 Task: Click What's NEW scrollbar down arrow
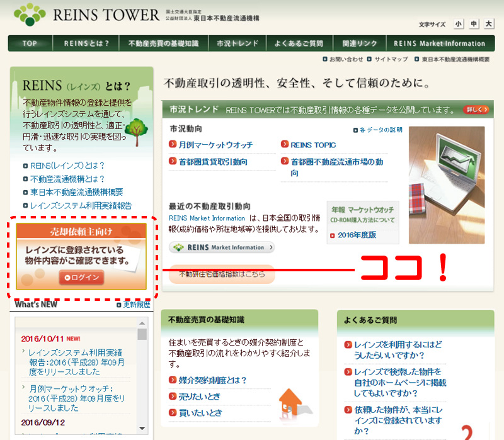pos(142,428)
